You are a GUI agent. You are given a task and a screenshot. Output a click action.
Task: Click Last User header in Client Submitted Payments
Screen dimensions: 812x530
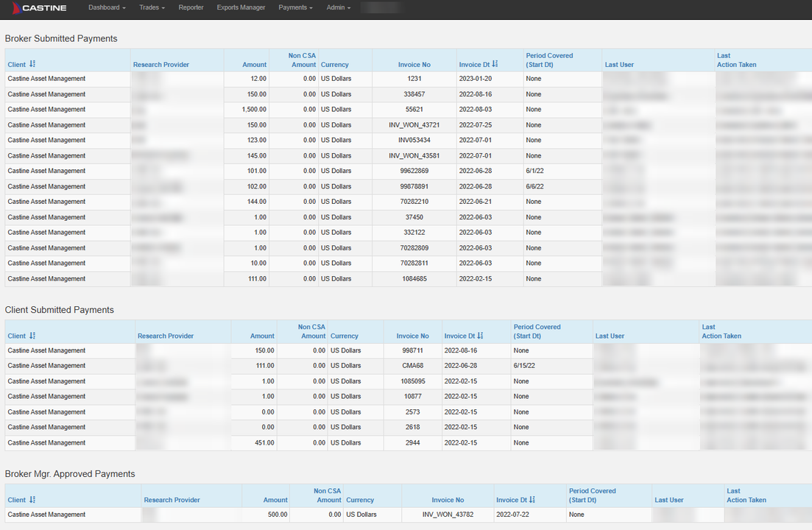click(610, 336)
